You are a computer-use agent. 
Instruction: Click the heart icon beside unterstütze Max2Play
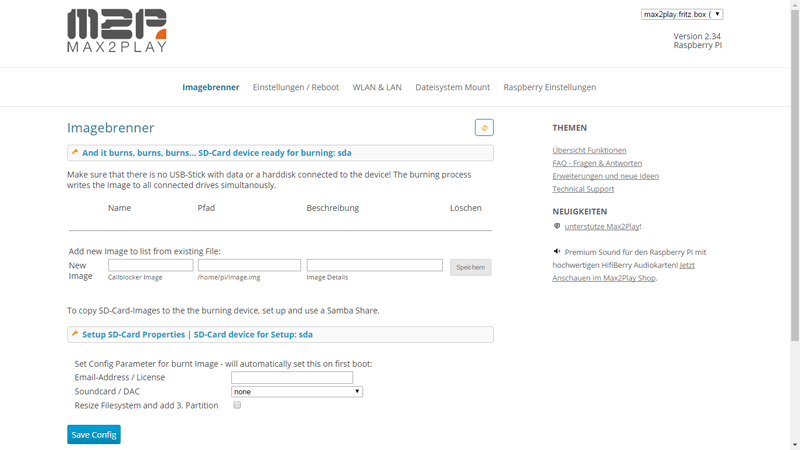[557, 226]
